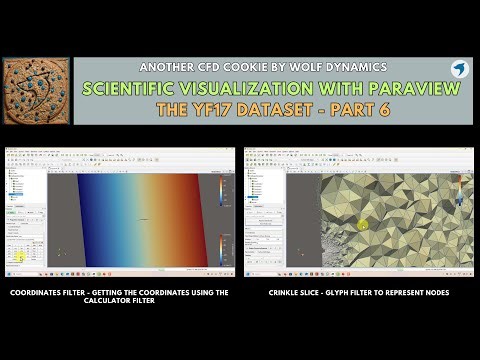Select the Layout tab in right ParaView window
The width and height of the screenshot is (480, 360).
coord(293,168)
